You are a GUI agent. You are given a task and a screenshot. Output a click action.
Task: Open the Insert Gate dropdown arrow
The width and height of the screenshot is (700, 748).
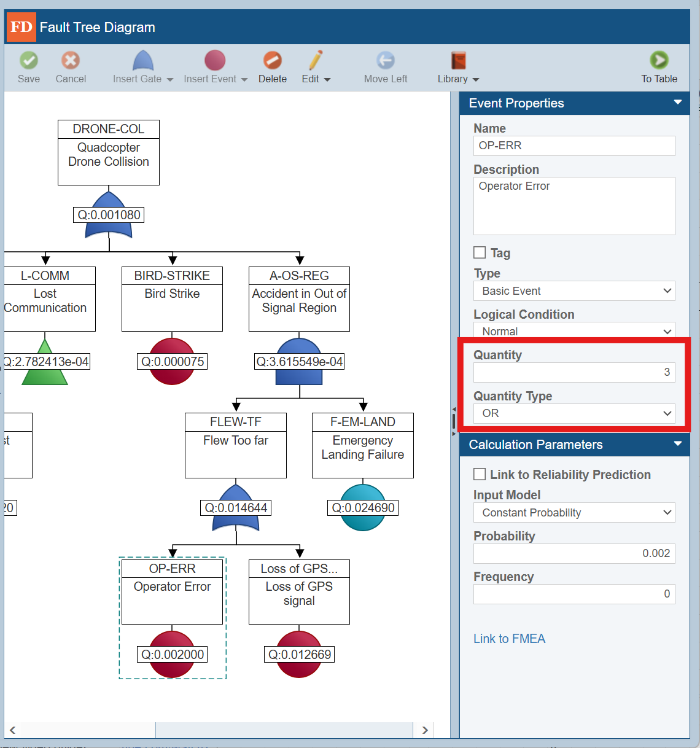[x=169, y=79]
